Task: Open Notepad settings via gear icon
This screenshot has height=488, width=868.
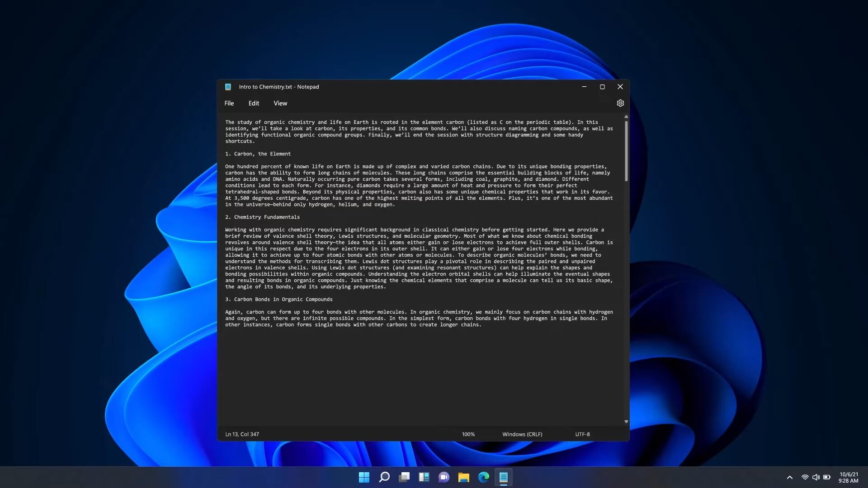Action: pyautogui.click(x=620, y=103)
